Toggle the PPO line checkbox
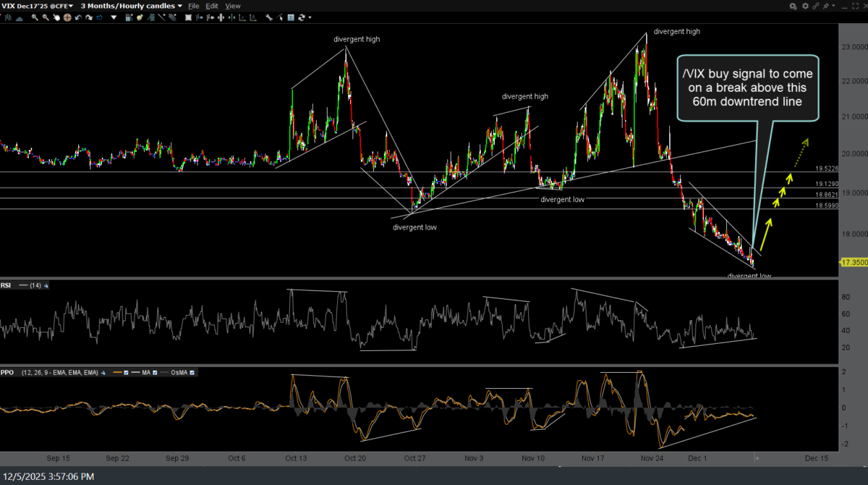This screenshot has width=868, height=485. point(126,373)
